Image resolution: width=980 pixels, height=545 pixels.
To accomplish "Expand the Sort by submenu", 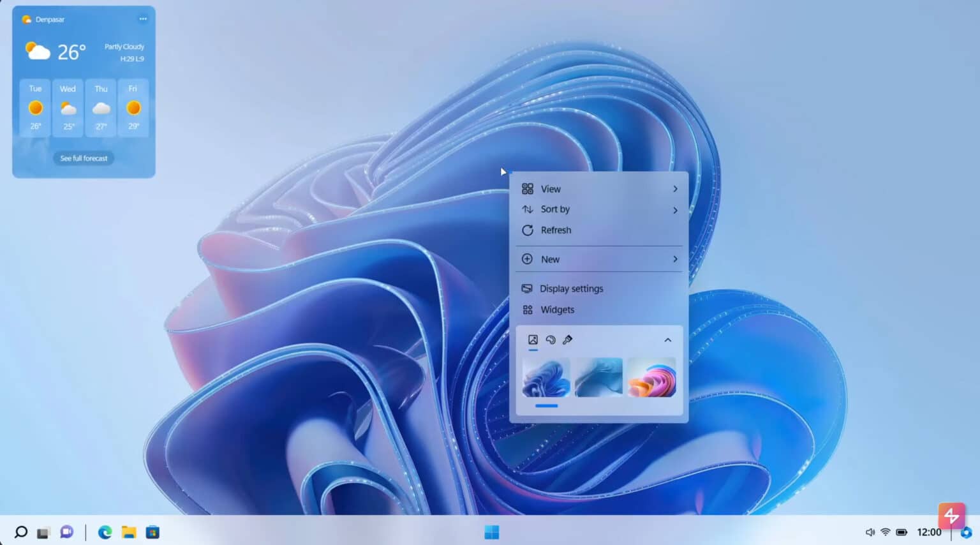I will click(555, 209).
